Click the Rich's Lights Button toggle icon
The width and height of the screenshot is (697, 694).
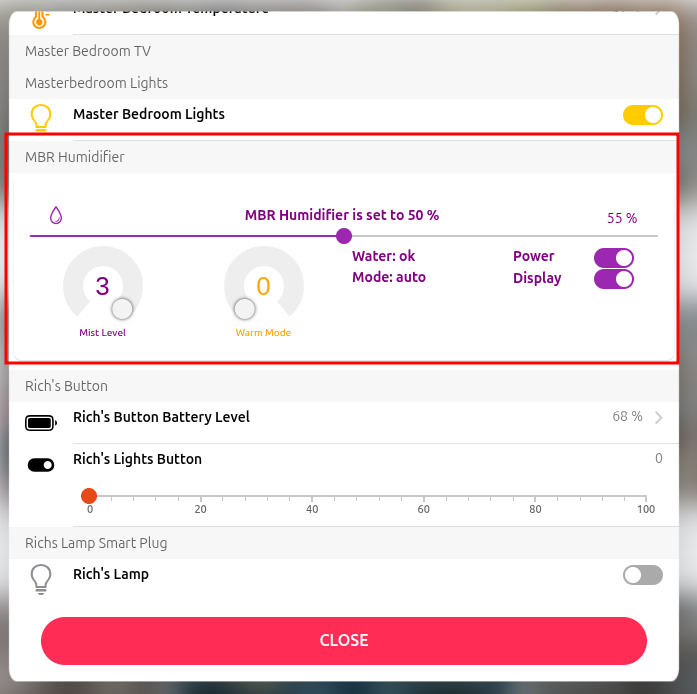[x=41, y=465]
